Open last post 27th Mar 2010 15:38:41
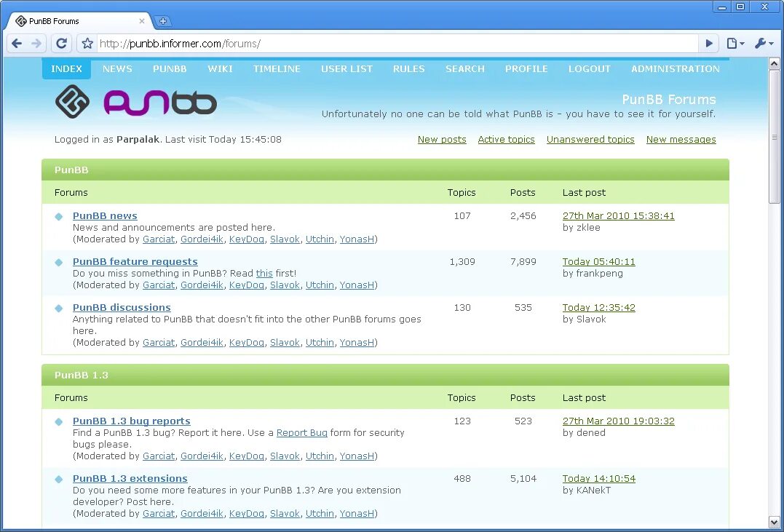Screen dimensions: 784x532 coord(619,216)
